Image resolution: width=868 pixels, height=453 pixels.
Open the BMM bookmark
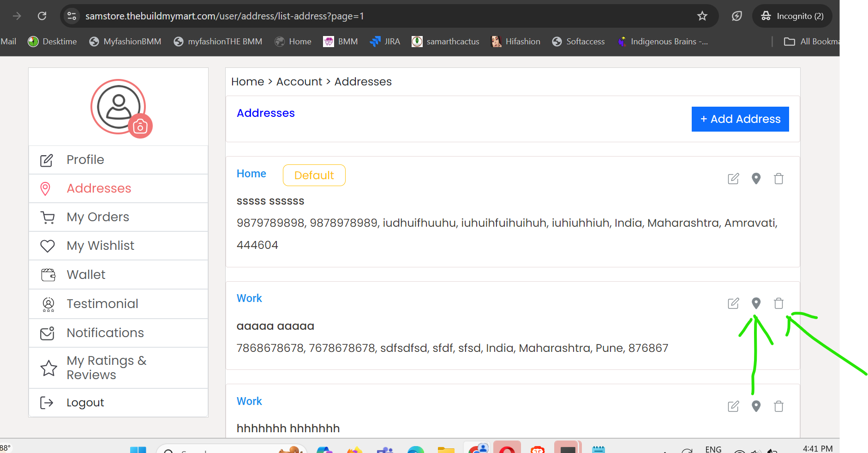click(x=341, y=42)
